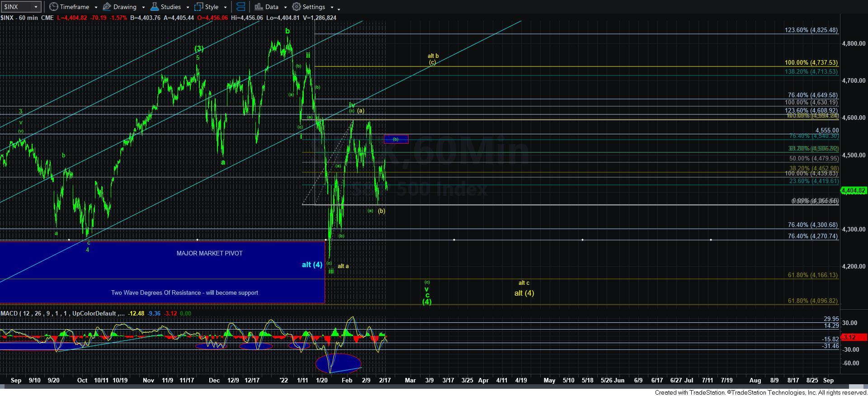Open the Data menu label
This screenshot has height=396, width=868.
(272, 7)
